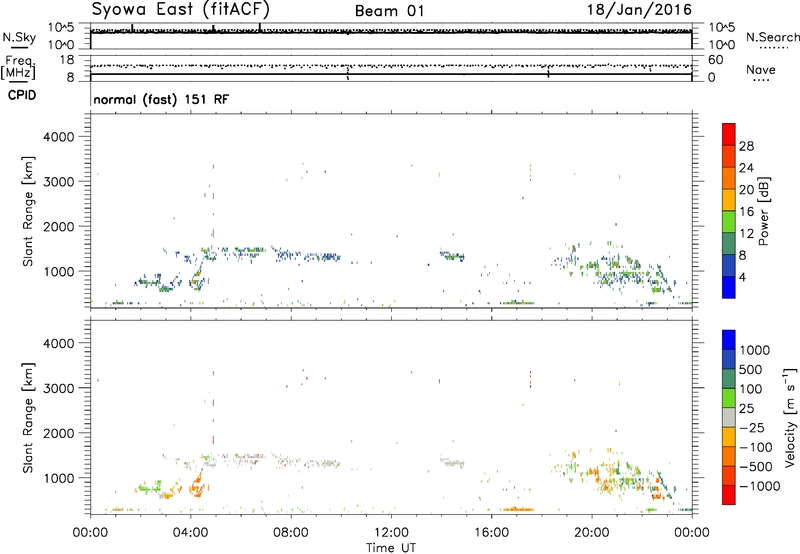The height and width of the screenshot is (554, 800).
Task: Click the 'Time UT' axis label
Action: click(x=391, y=547)
